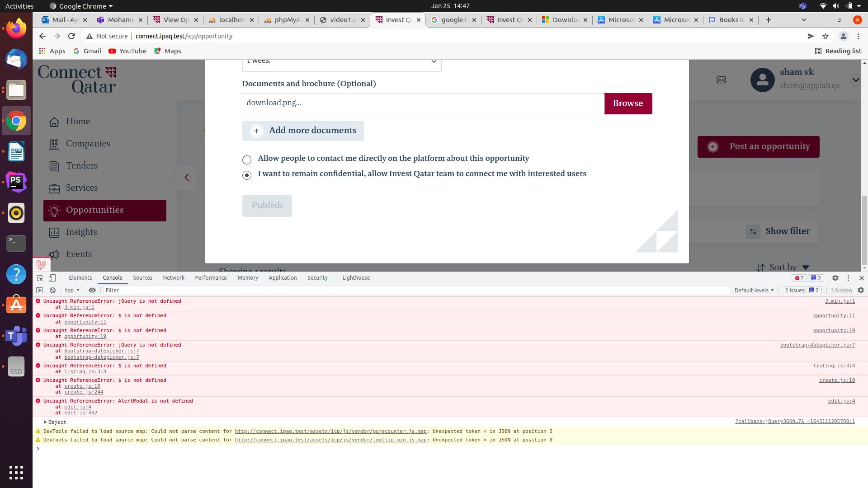Click the Chrome reload page icon
Screen dimensions: 868x488
[x=71, y=36]
